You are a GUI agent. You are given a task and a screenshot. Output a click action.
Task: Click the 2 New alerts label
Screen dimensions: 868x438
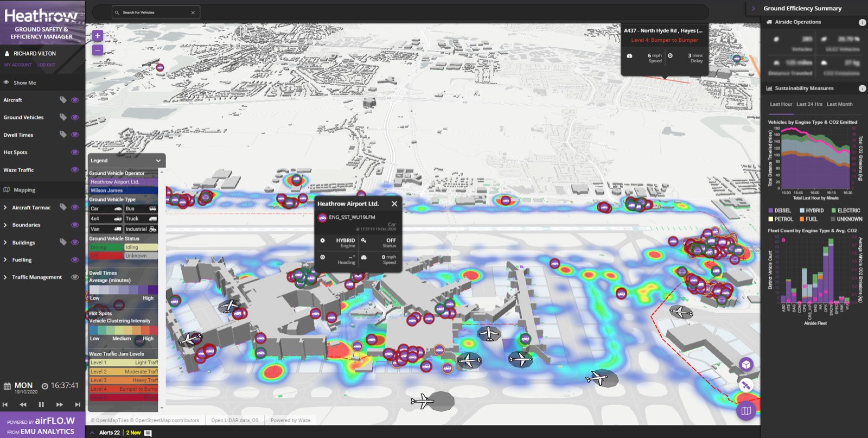[133, 433]
